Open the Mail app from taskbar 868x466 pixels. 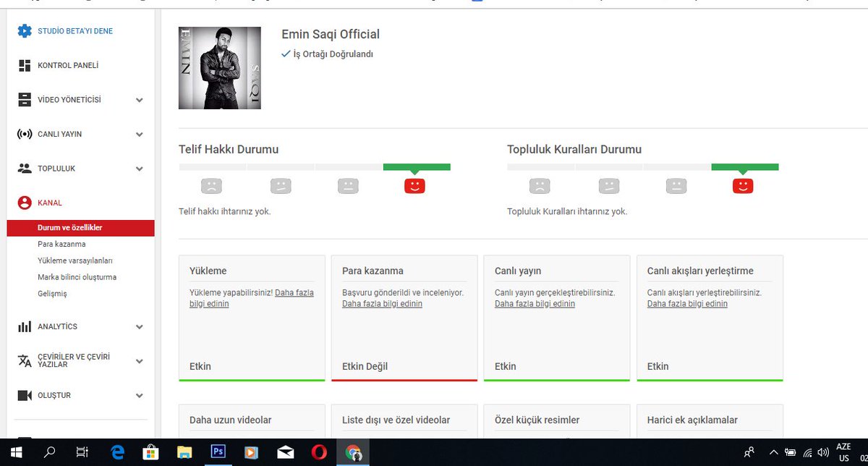point(285,452)
